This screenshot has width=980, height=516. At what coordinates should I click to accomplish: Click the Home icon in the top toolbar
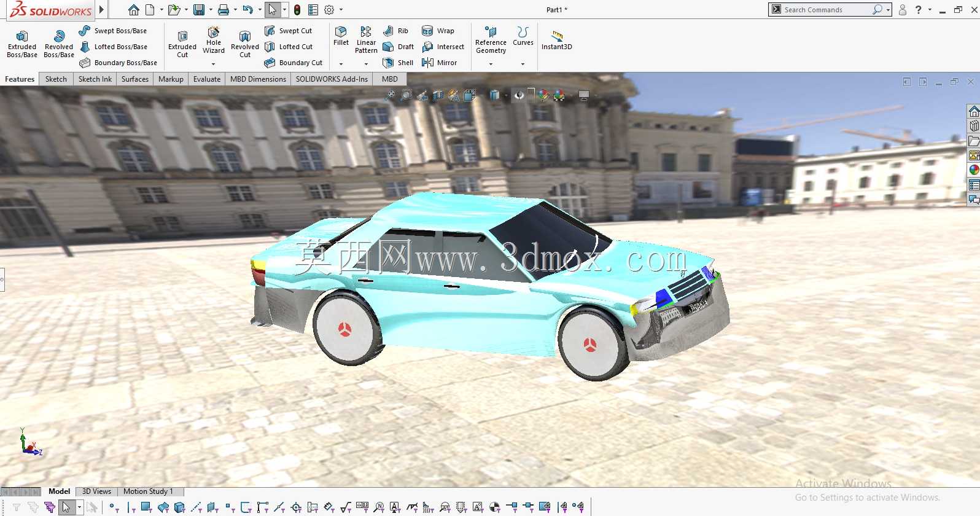click(x=134, y=10)
